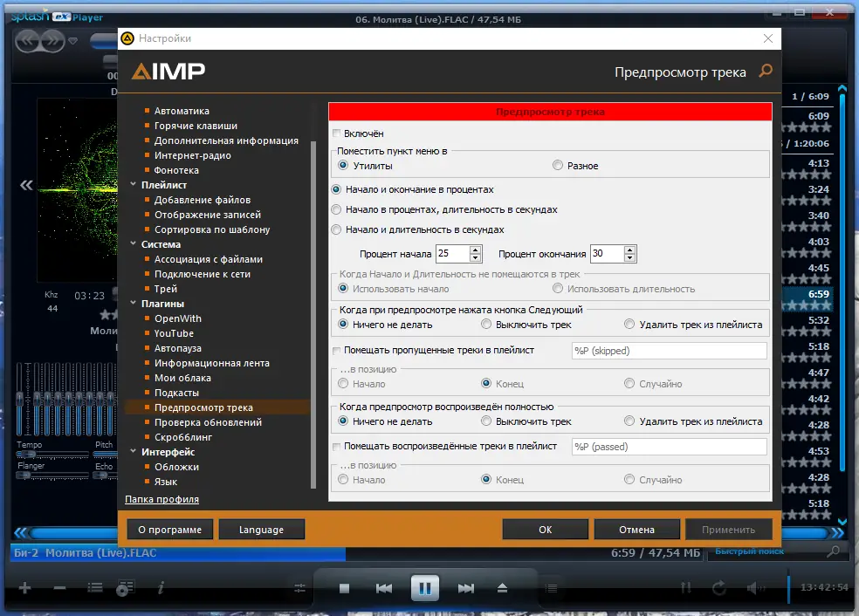Close the Настройки dialog
The height and width of the screenshot is (616, 859).
tap(768, 38)
